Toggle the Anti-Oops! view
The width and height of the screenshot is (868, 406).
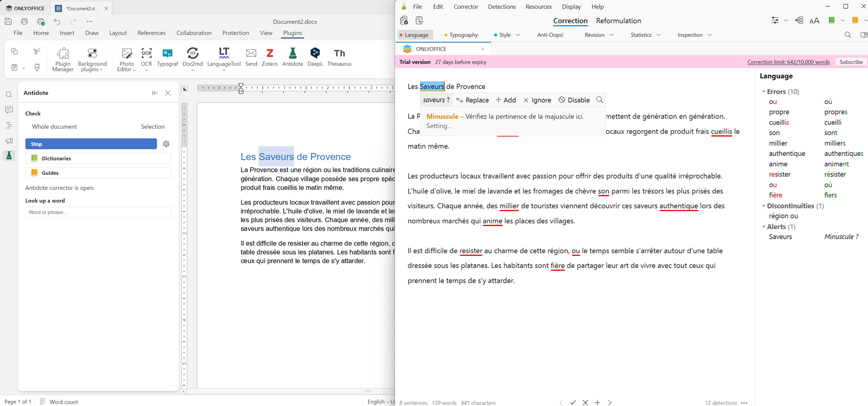(x=550, y=35)
